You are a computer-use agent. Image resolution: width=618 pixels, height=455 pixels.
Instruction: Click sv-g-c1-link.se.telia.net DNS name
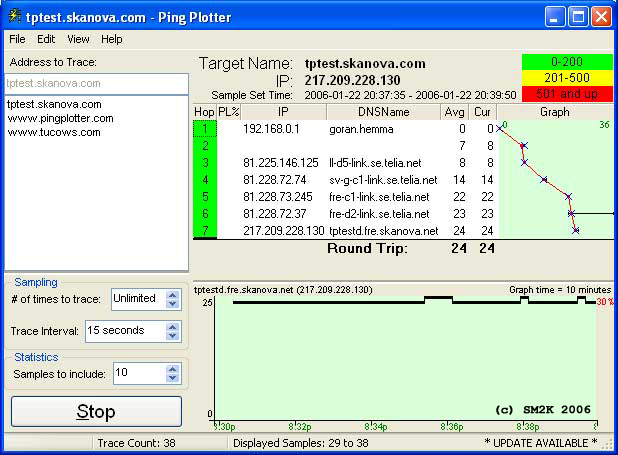click(383, 180)
